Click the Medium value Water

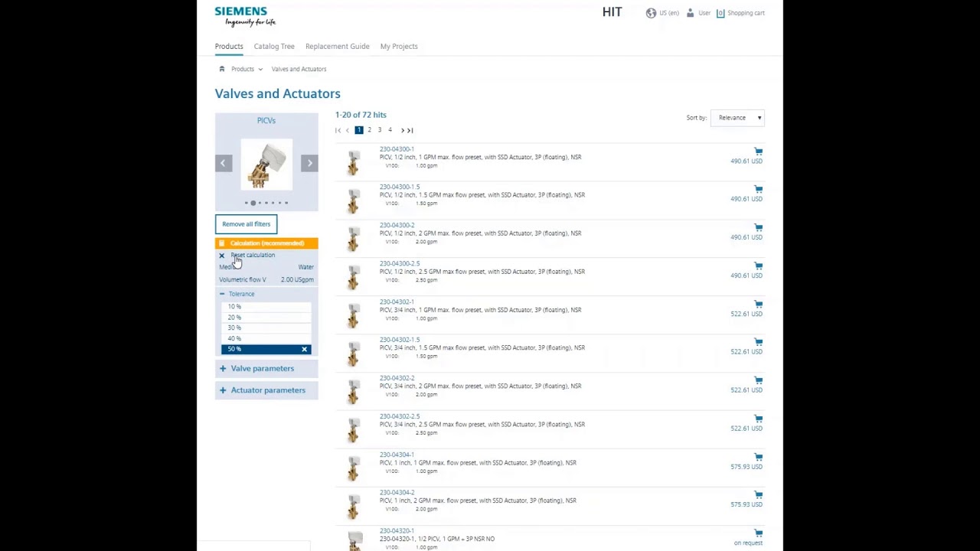point(305,267)
